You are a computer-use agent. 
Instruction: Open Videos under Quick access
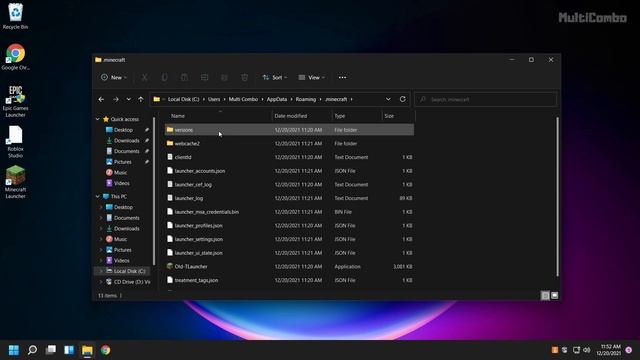pos(122,183)
